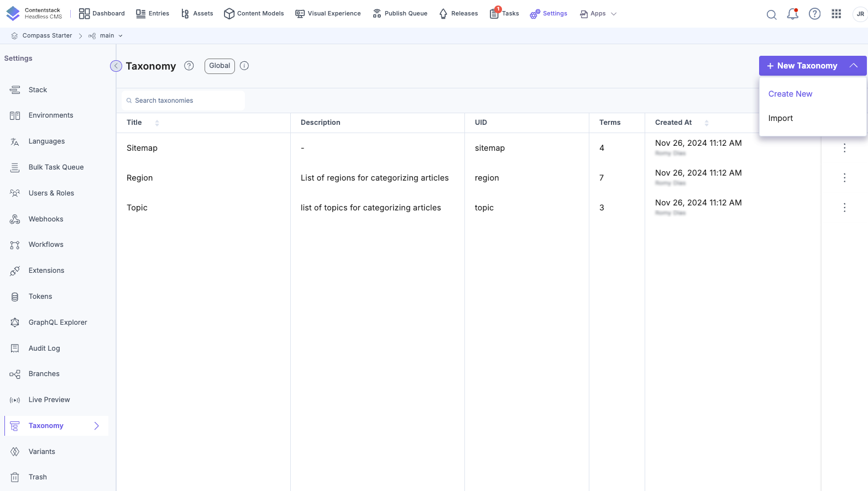Open the notifications bell icon
The image size is (868, 491).
(792, 14)
